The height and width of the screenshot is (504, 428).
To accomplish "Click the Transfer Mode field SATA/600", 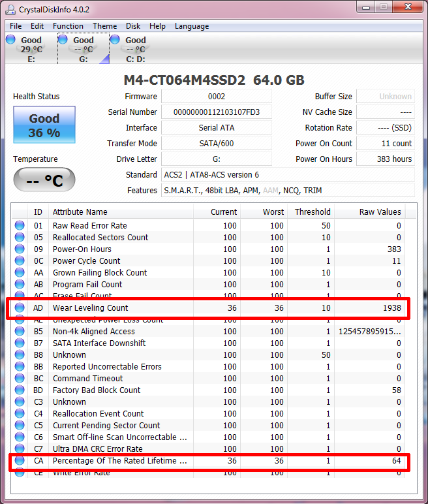I will click(x=217, y=144).
